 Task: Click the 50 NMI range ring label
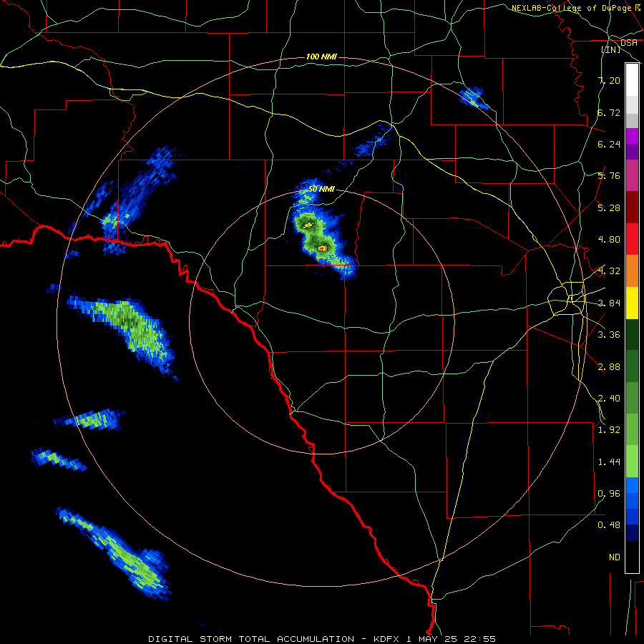[x=321, y=189]
